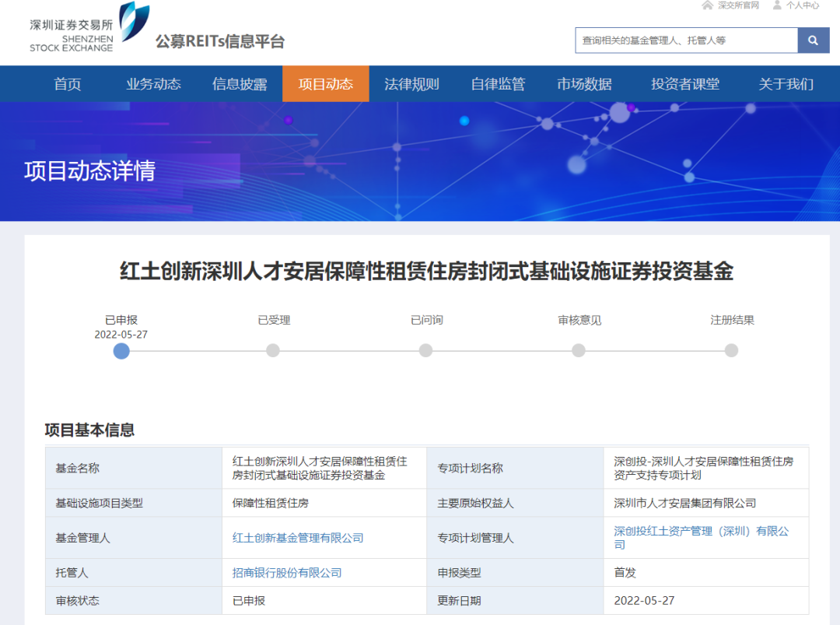
Task: Focus the fund manager search field
Action: click(x=687, y=40)
